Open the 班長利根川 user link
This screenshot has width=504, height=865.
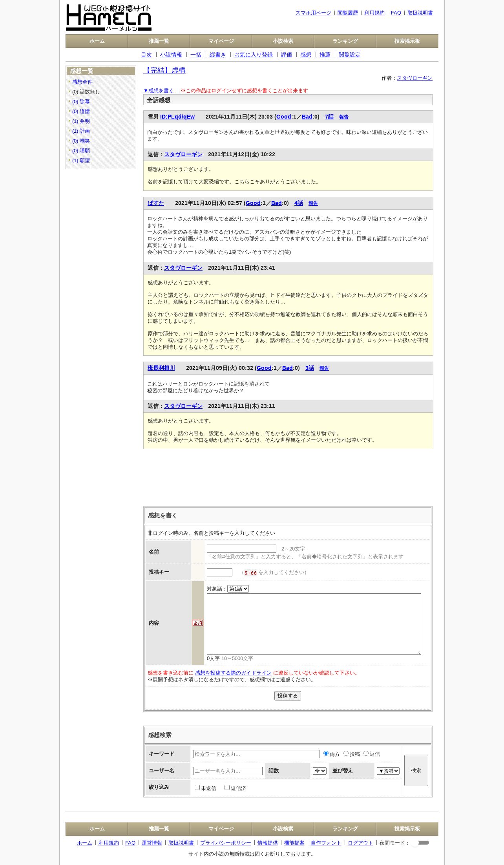point(161,368)
